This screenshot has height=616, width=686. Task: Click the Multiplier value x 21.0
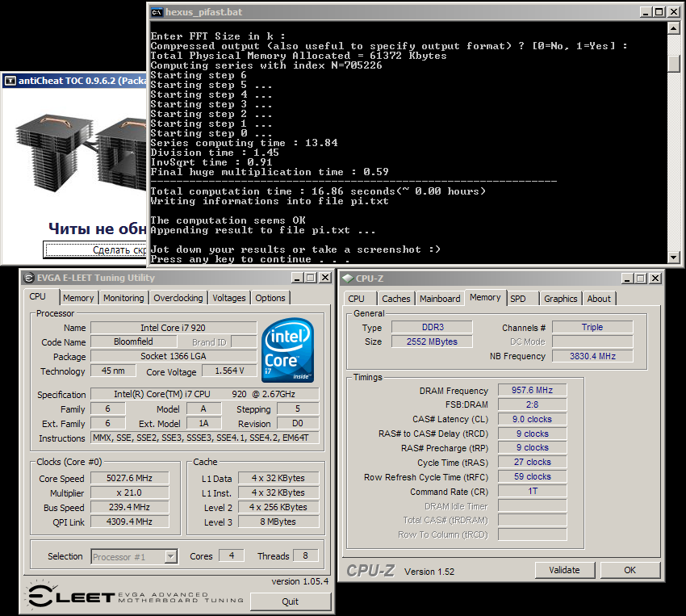129,492
